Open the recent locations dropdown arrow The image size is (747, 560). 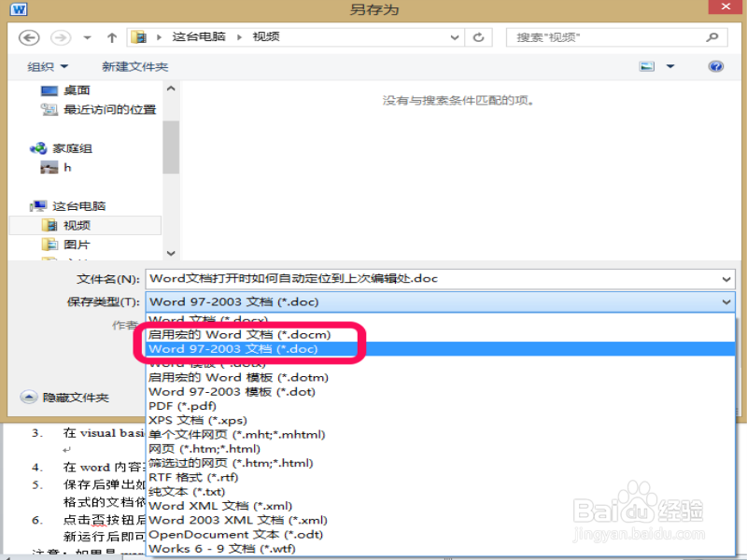(87, 37)
